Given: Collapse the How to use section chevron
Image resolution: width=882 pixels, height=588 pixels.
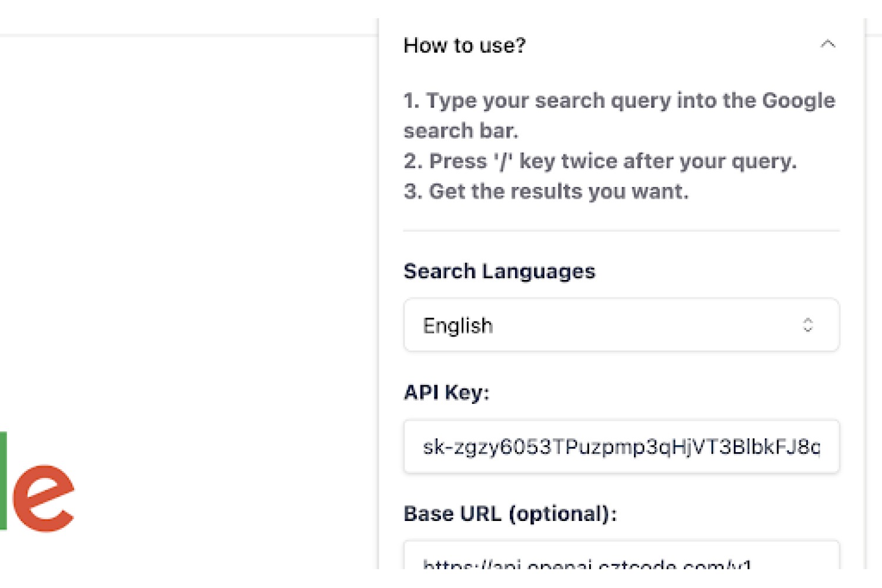Looking at the screenshot, I should click(x=828, y=44).
